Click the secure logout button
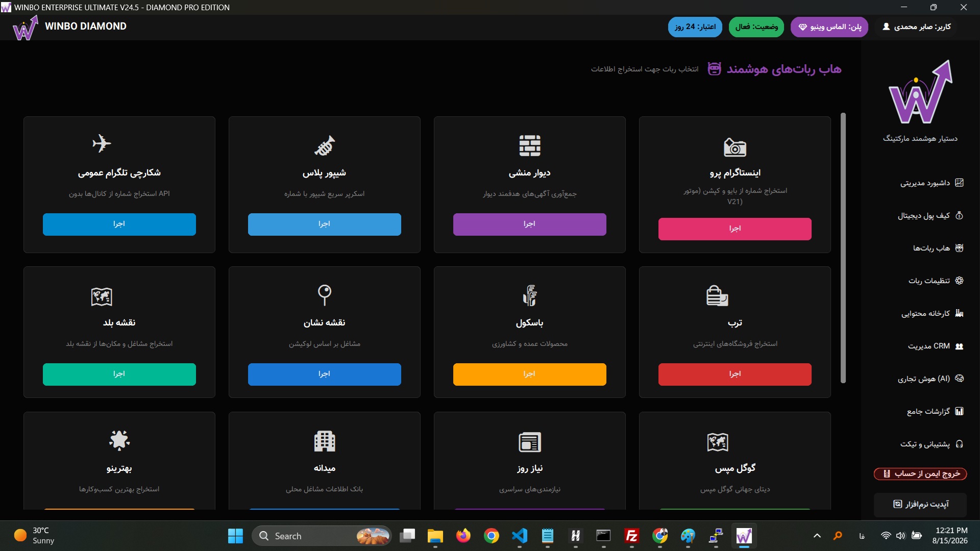Image resolution: width=980 pixels, height=551 pixels. [920, 474]
